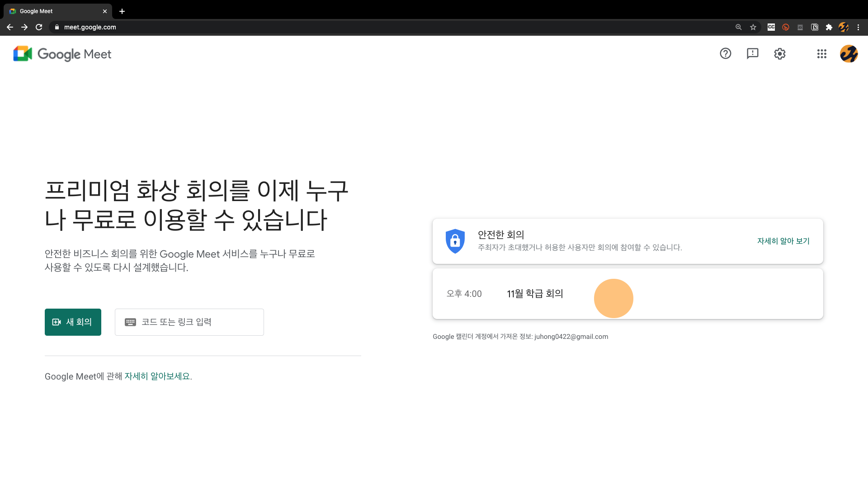This screenshot has height=488, width=868.
Task: Go back to previous page
Action: 10,27
